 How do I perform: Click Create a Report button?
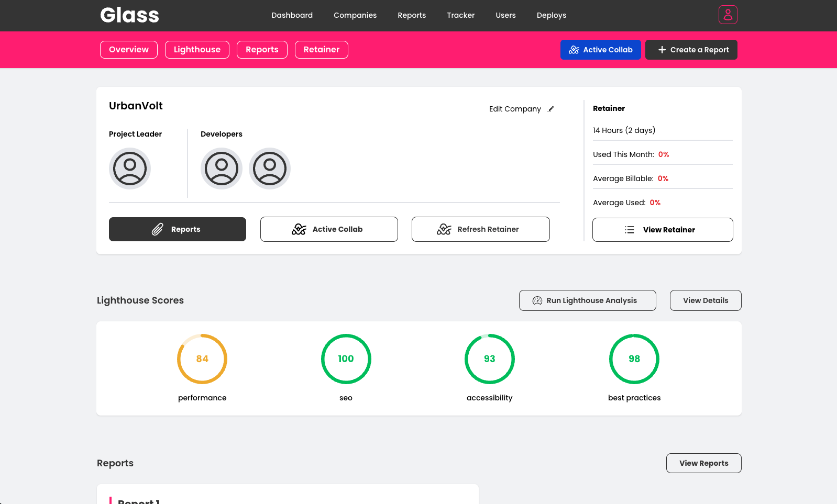tap(691, 50)
